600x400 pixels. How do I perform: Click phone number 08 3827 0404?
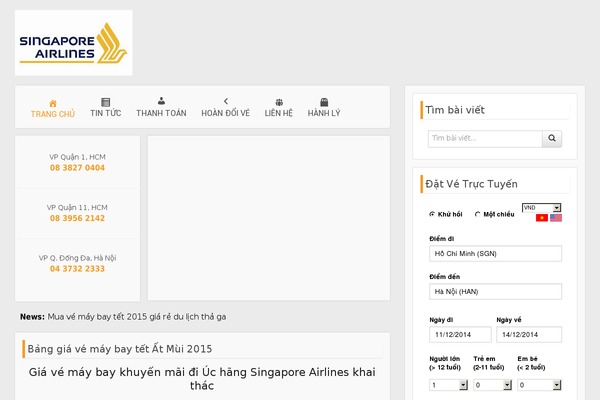(77, 168)
